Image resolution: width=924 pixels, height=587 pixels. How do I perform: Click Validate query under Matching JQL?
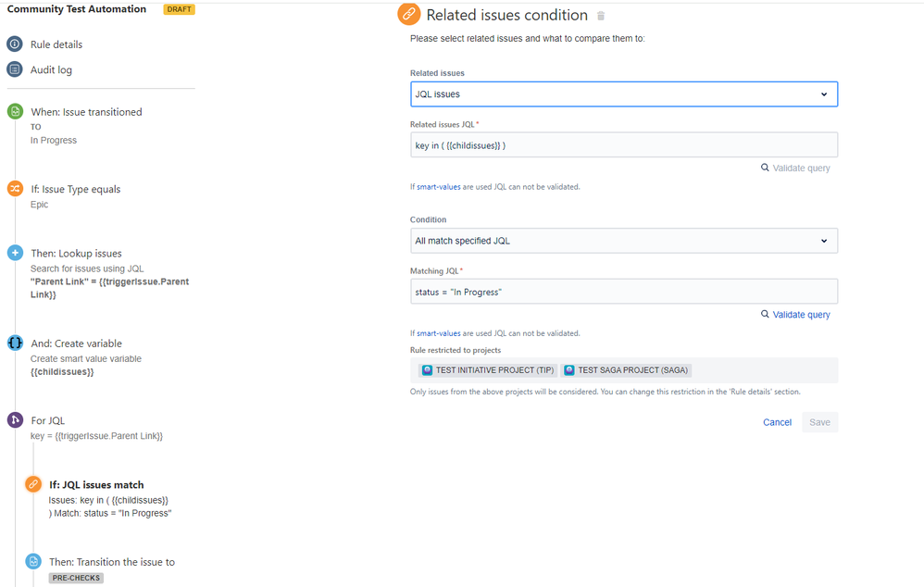802,315
